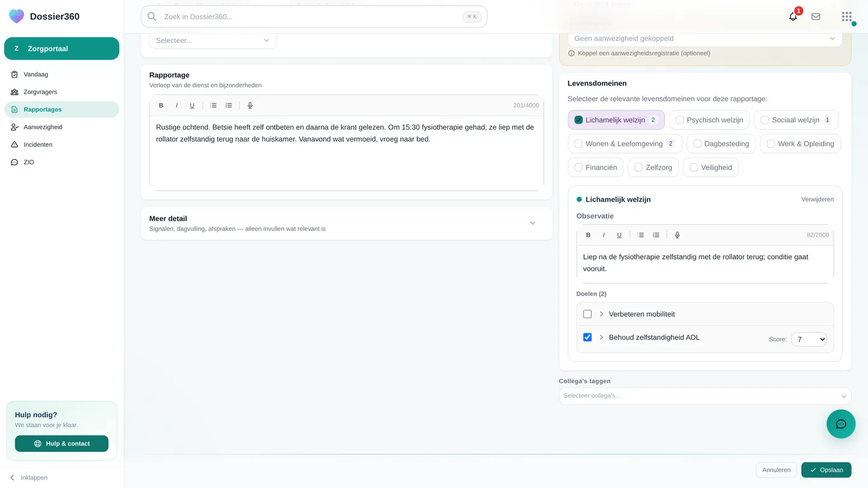Select the Financiën domain

(596, 167)
